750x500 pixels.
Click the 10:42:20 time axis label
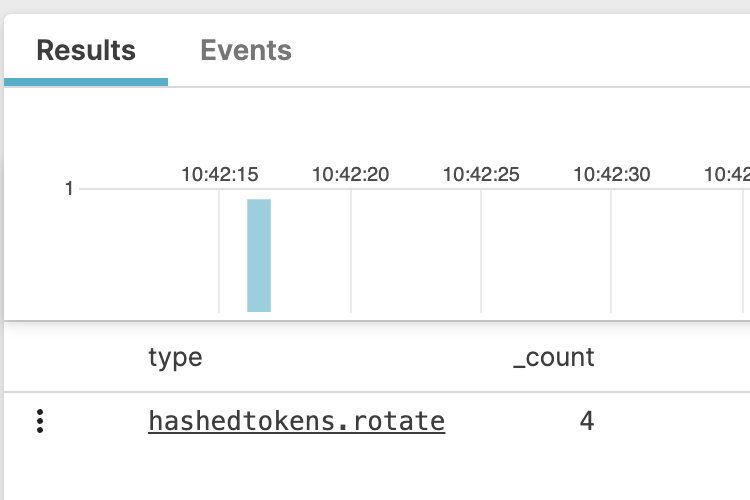click(351, 174)
